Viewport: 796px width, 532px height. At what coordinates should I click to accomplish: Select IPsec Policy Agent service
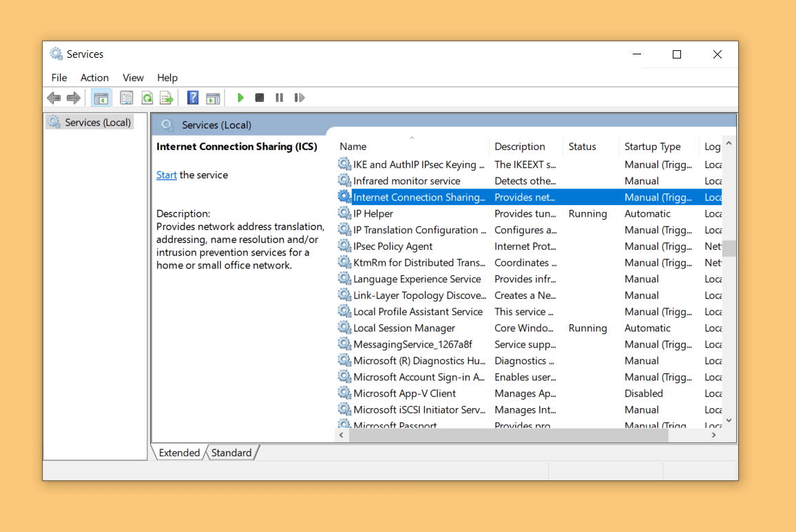click(529, 246)
